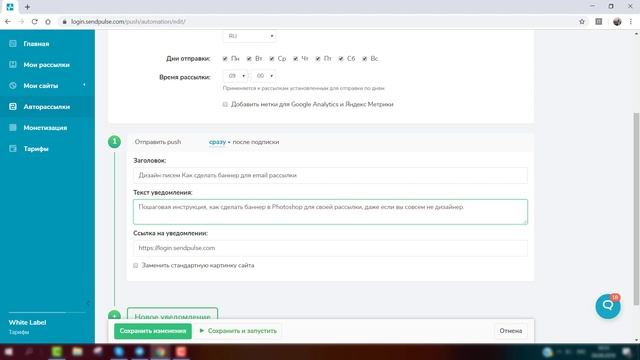Click the page vertical scrollbar

click(636, 208)
